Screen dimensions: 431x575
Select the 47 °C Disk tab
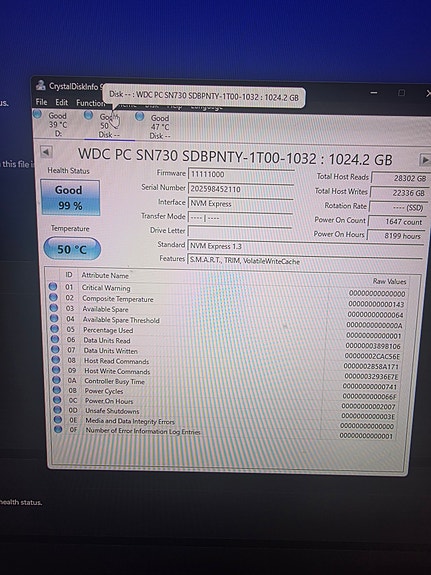pyautogui.click(x=160, y=127)
